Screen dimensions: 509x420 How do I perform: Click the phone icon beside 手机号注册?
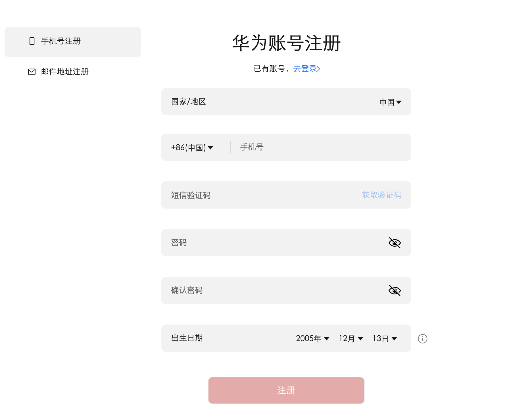(x=32, y=41)
